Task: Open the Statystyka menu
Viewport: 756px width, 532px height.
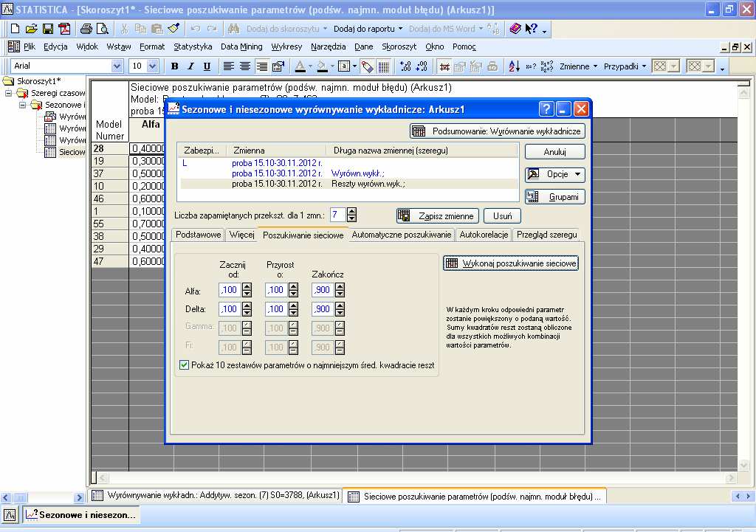Action: [x=193, y=46]
